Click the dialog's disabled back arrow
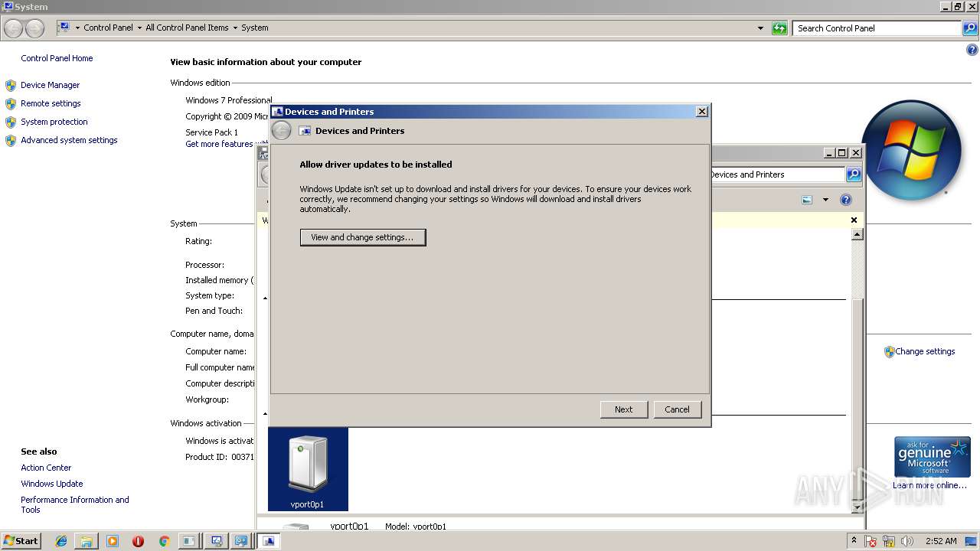 [281, 131]
